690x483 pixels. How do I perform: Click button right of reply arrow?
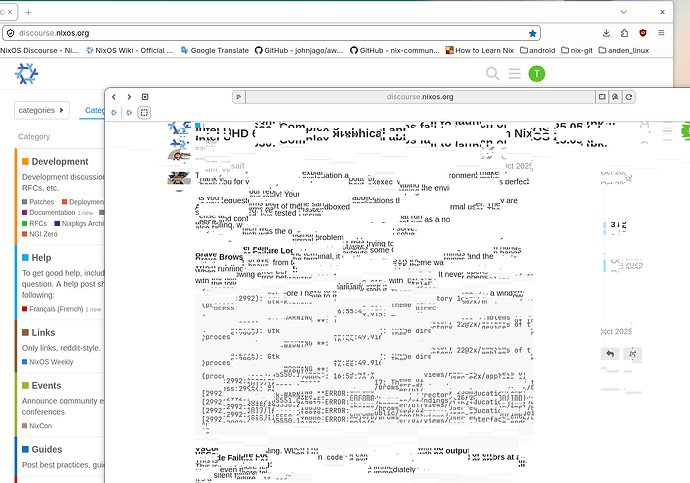coord(633,354)
